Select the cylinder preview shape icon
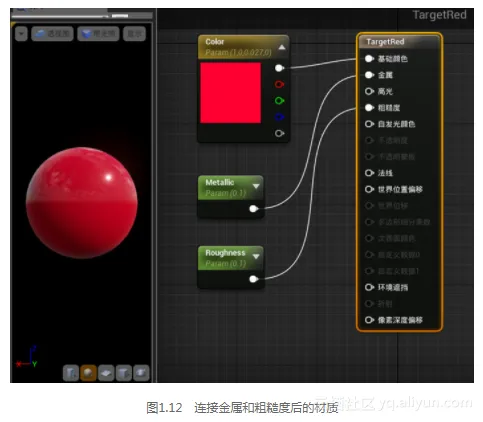 coord(71,373)
